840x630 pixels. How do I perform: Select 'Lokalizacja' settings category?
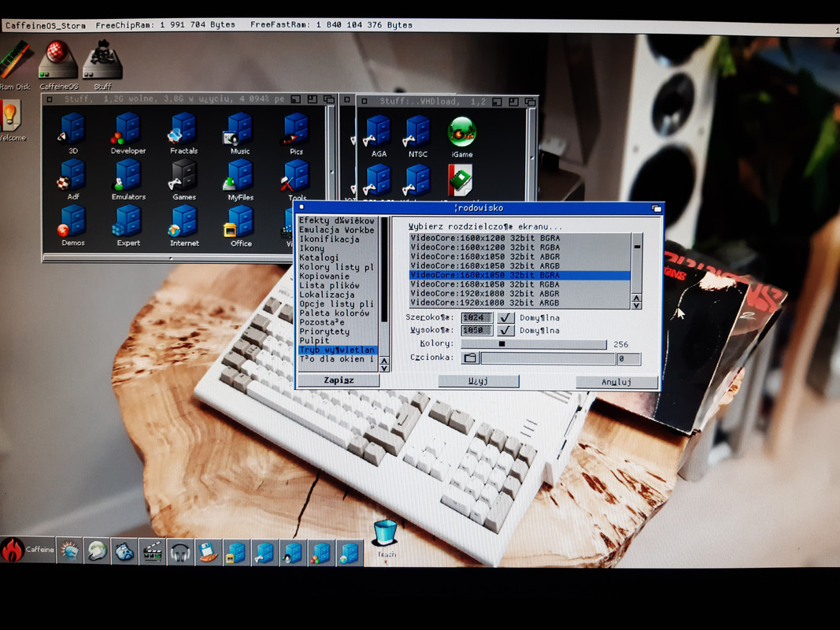(337, 295)
